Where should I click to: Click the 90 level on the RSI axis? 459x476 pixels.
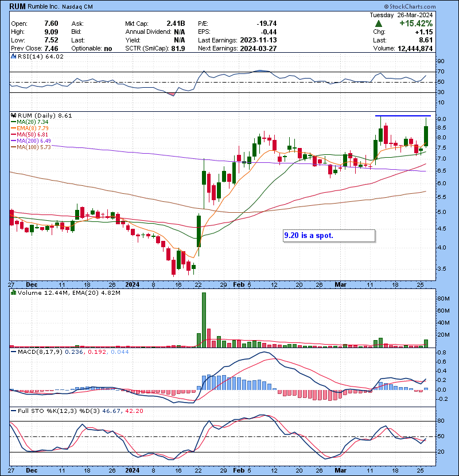tap(441, 61)
